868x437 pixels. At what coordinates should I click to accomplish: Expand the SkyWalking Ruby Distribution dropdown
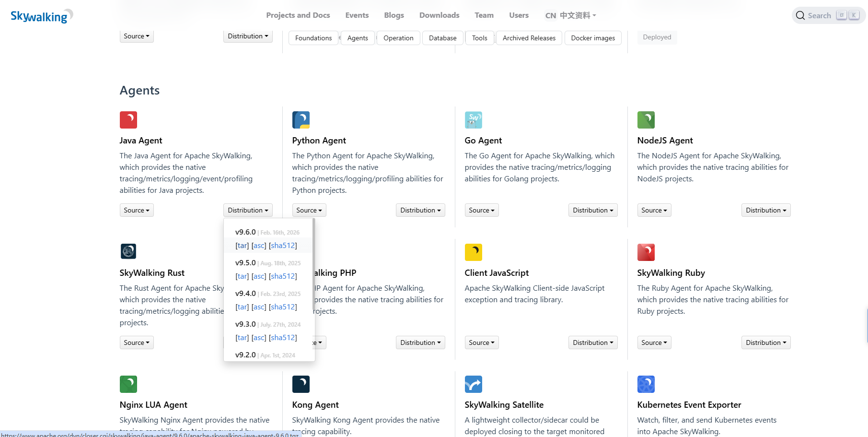[x=766, y=343]
